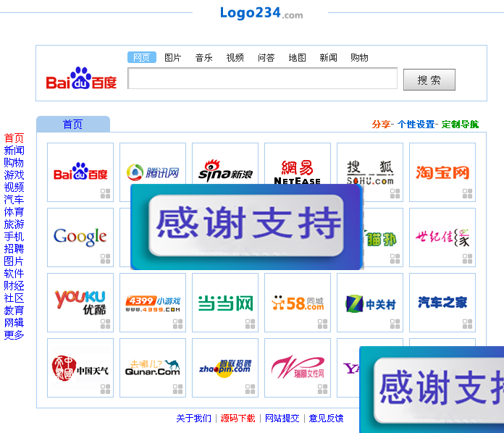The width and height of the screenshot is (504, 433).
Task: Select the 图片 search tab
Action: pos(172,57)
